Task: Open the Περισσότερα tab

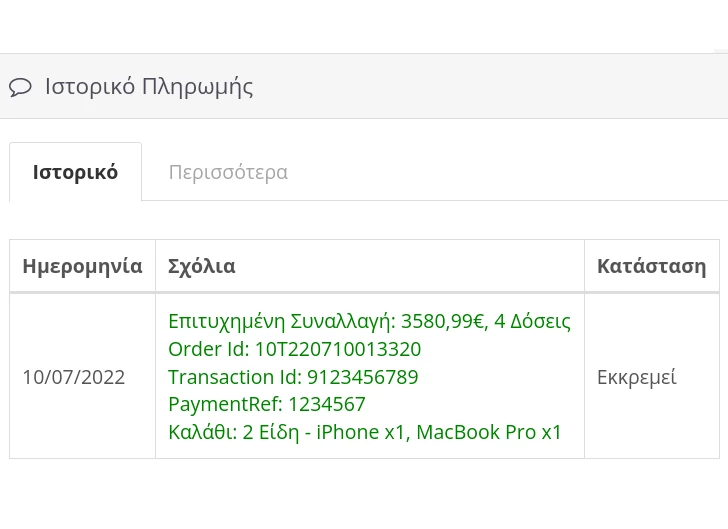Action: [x=228, y=172]
